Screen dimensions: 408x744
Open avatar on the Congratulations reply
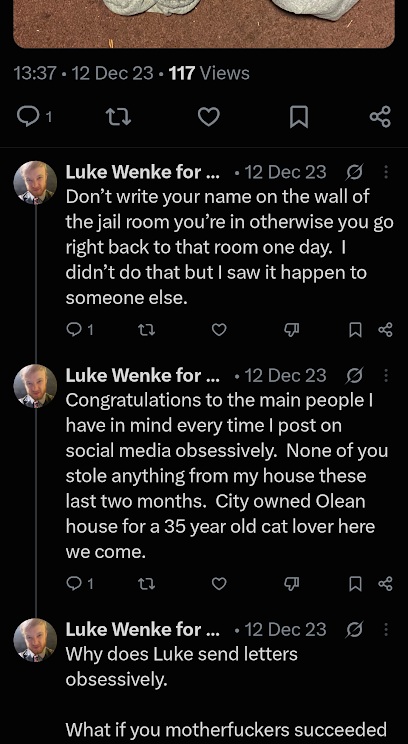tap(35, 386)
